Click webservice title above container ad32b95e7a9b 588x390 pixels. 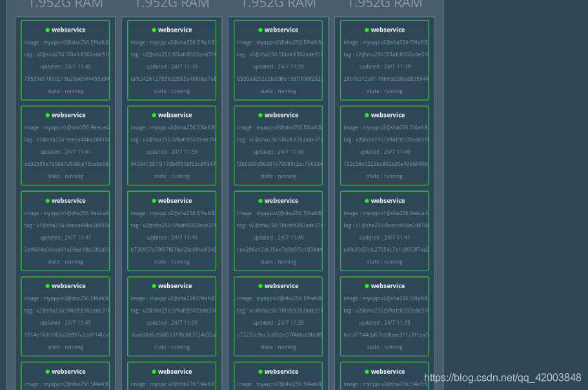click(68, 115)
